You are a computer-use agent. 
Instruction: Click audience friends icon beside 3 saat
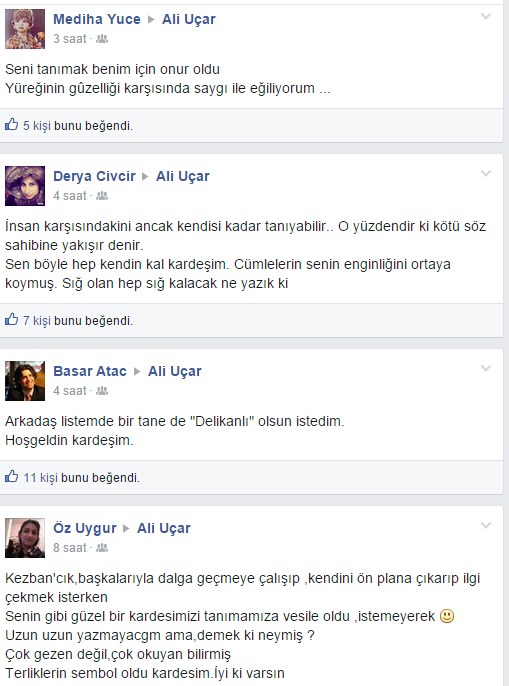tap(102, 39)
